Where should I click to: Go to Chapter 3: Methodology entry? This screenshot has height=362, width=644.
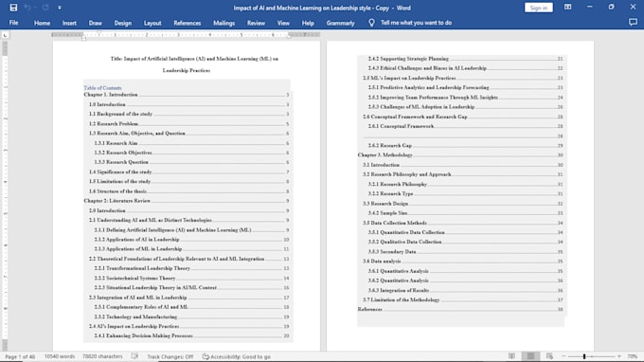coord(460,154)
